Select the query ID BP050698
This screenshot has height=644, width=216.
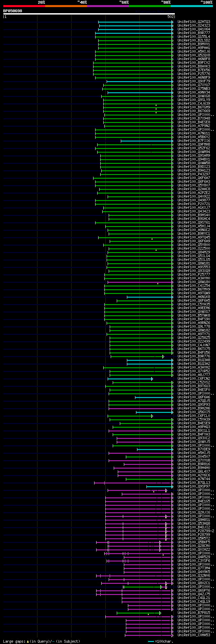(x=13, y=11)
